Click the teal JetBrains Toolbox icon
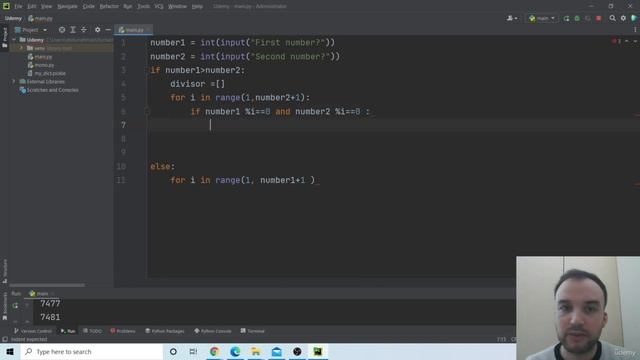The image size is (640, 360). tap(634, 18)
